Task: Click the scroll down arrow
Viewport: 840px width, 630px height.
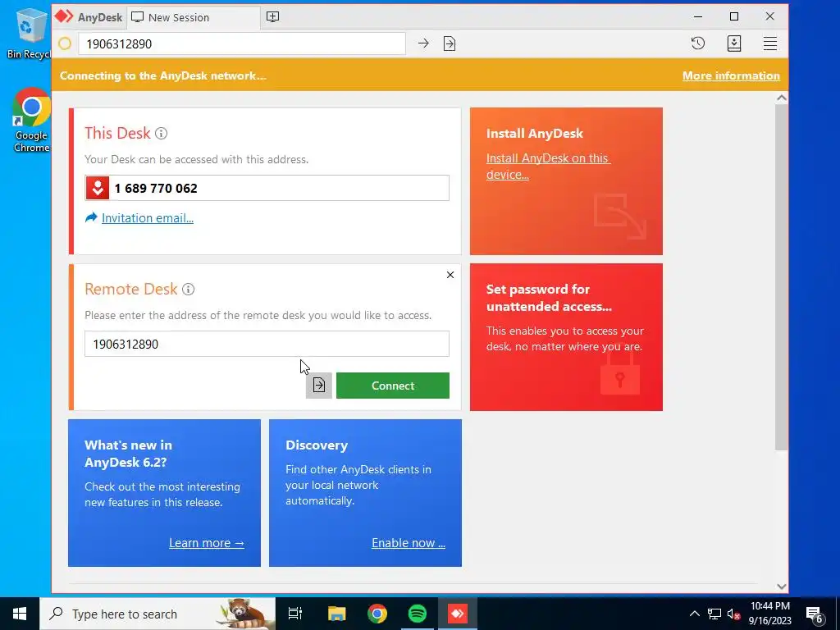Action: click(x=782, y=586)
